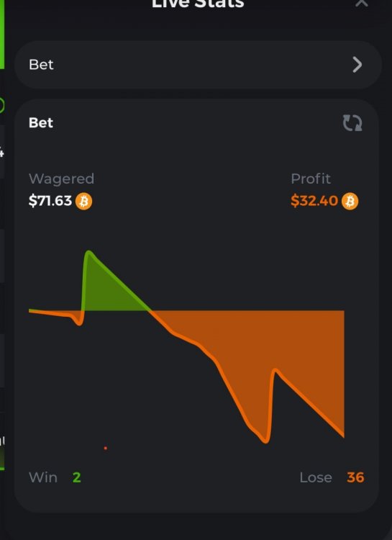This screenshot has width=392, height=540.
Task: Click the small red dot below the chart
Action: click(105, 448)
